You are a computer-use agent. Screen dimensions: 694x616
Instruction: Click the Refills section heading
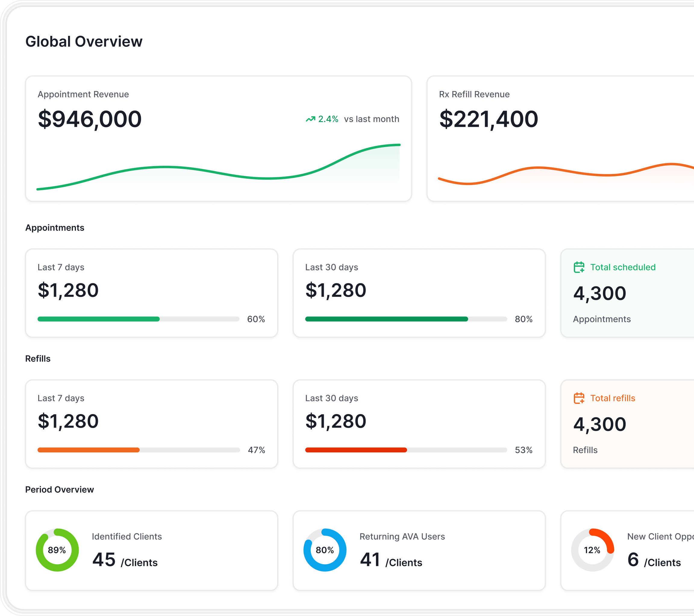(x=38, y=358)
